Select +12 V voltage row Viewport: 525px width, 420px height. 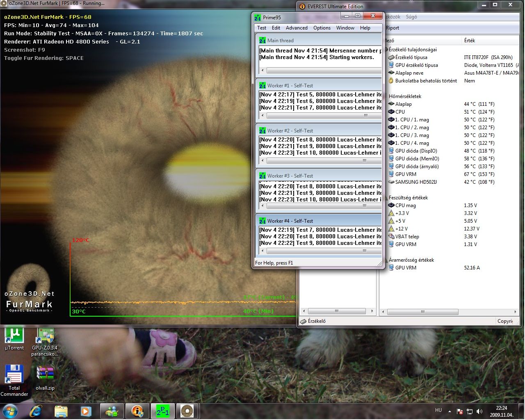point(453,229)
